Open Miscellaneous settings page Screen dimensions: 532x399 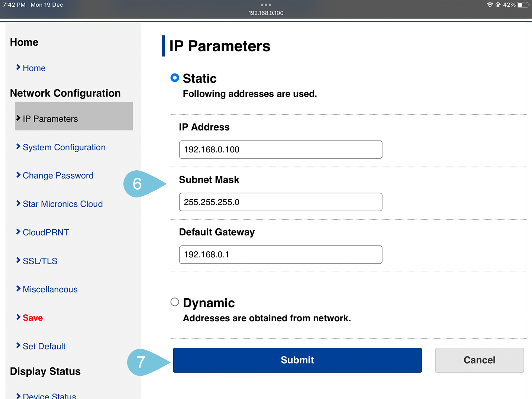coord(50,289)
